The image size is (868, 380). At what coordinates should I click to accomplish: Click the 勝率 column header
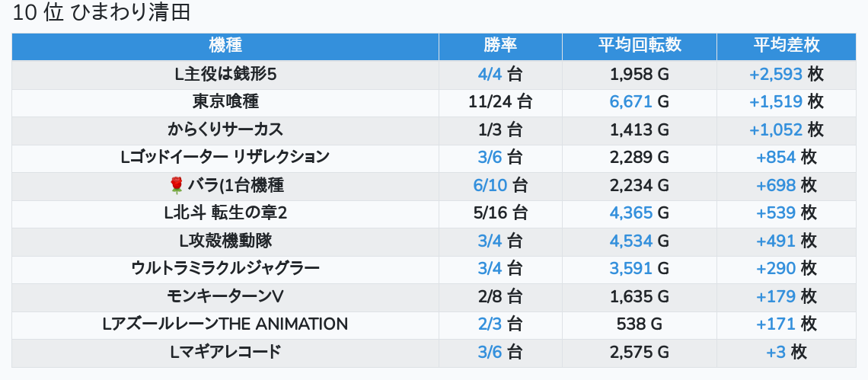tap(500, 45)
